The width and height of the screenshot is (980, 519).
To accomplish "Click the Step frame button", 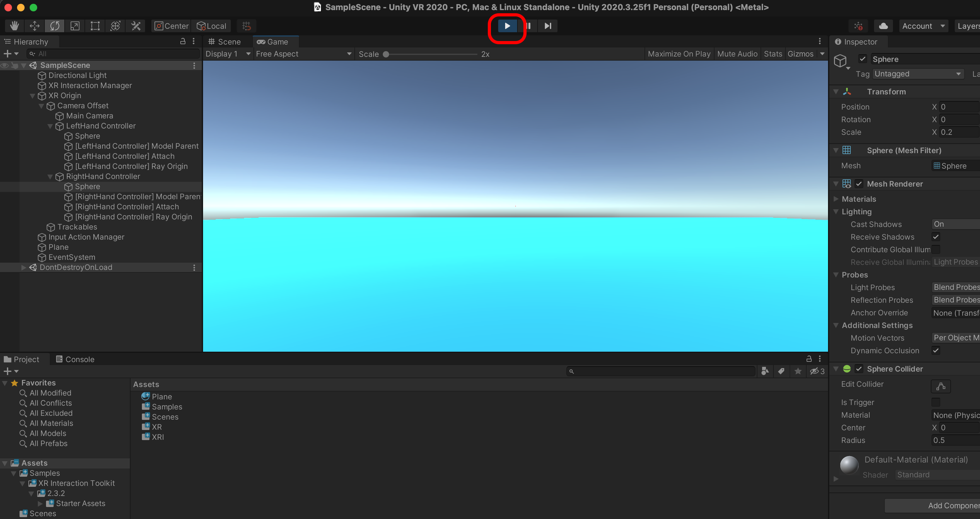I will click(547, 26).
